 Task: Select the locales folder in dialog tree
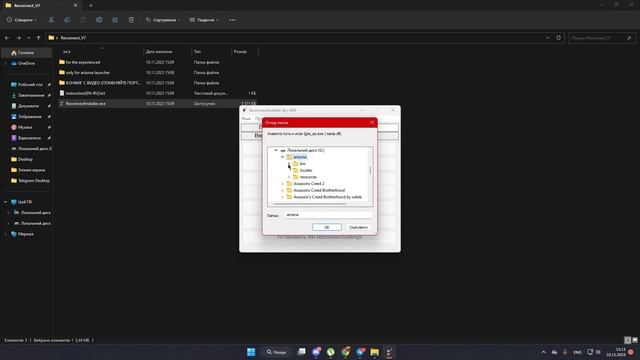click(306, 170)
